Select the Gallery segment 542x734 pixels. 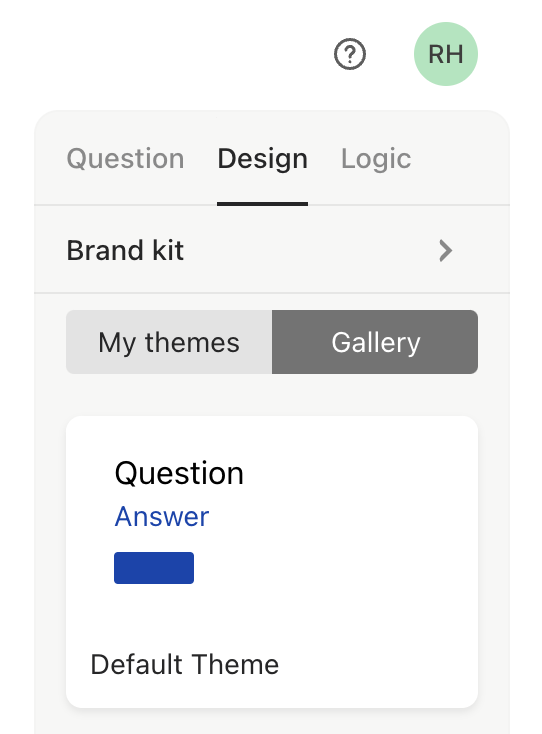375,342
